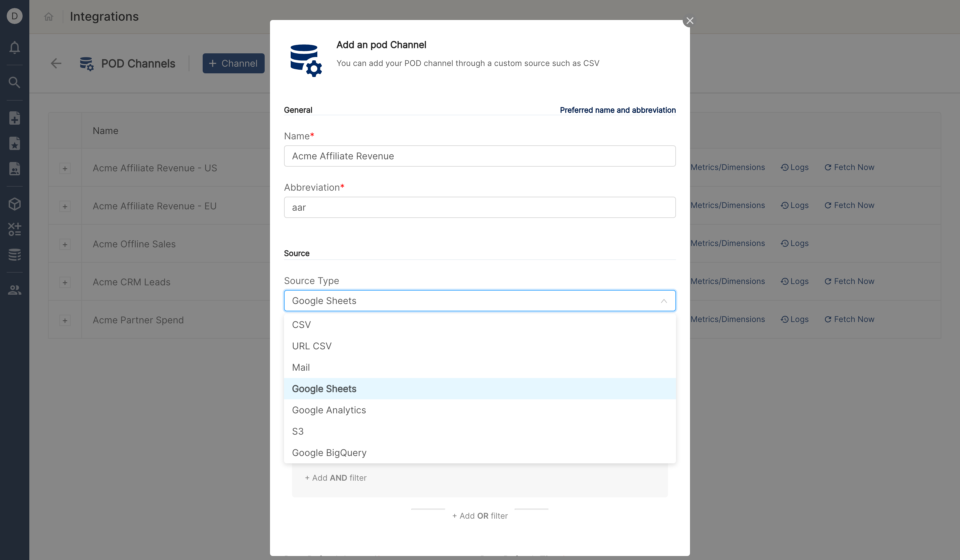960x560 pixels.
Task: Open the contact report sidebar icon
Action: tap(14, 169)
